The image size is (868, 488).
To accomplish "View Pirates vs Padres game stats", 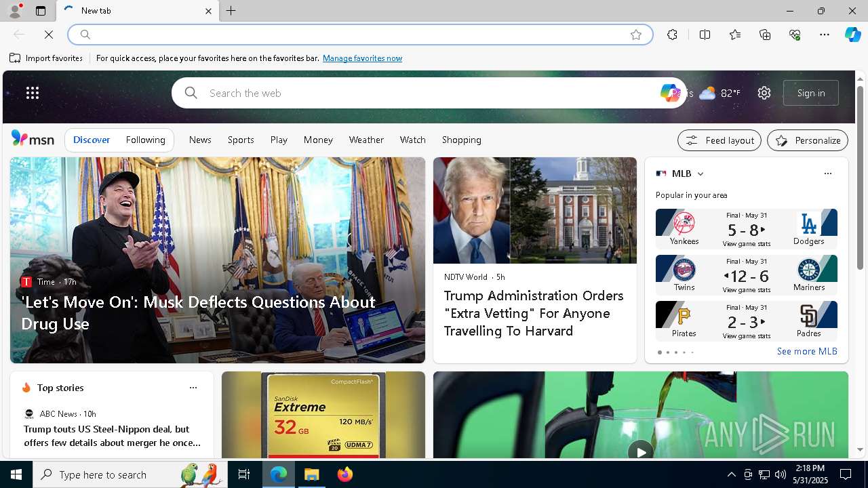I will pyautogui.click(x=746, y=336).
